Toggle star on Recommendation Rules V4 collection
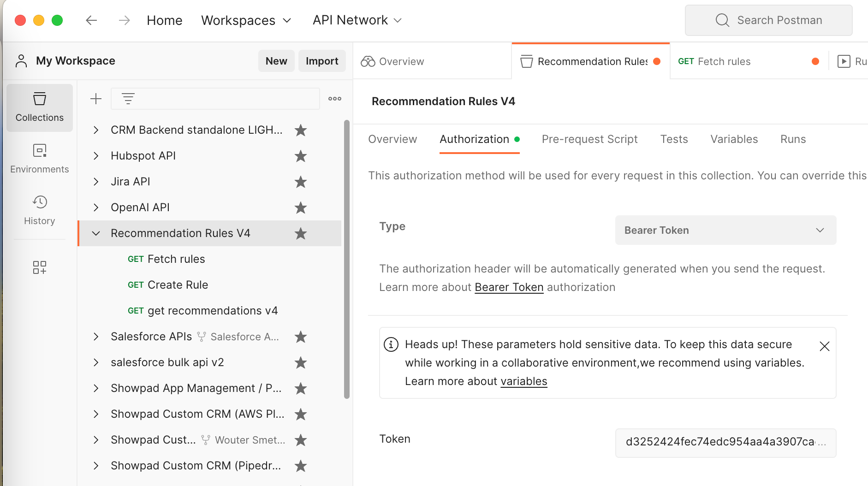This screenshot has height=486, width=868. coord(301,234)
